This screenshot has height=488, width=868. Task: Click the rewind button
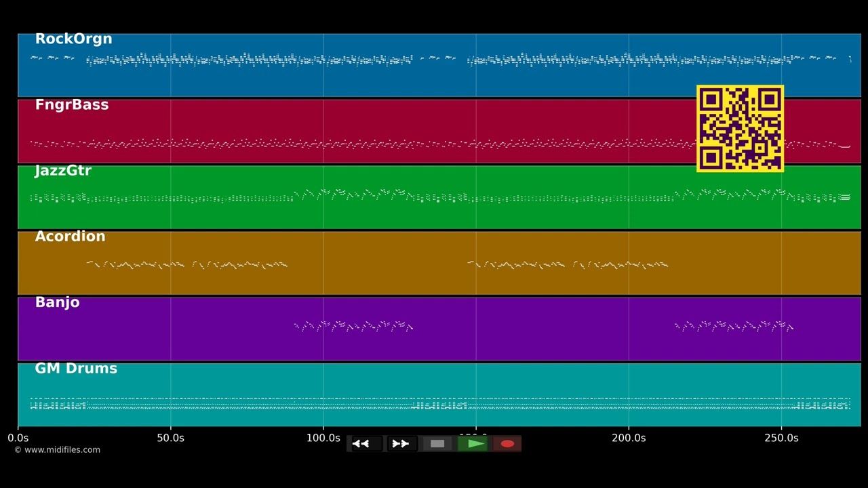[365, 444]
